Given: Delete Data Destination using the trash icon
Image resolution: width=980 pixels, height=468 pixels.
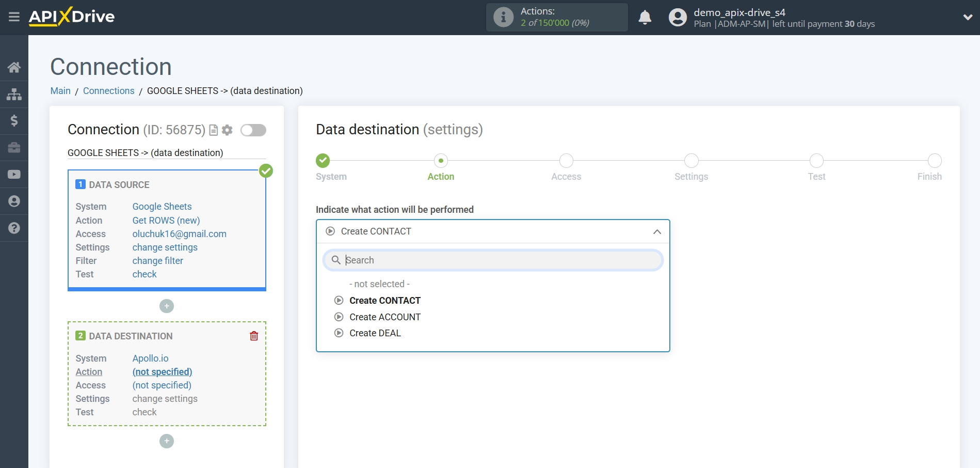Looking at the screenshot, I should point(253,336).
